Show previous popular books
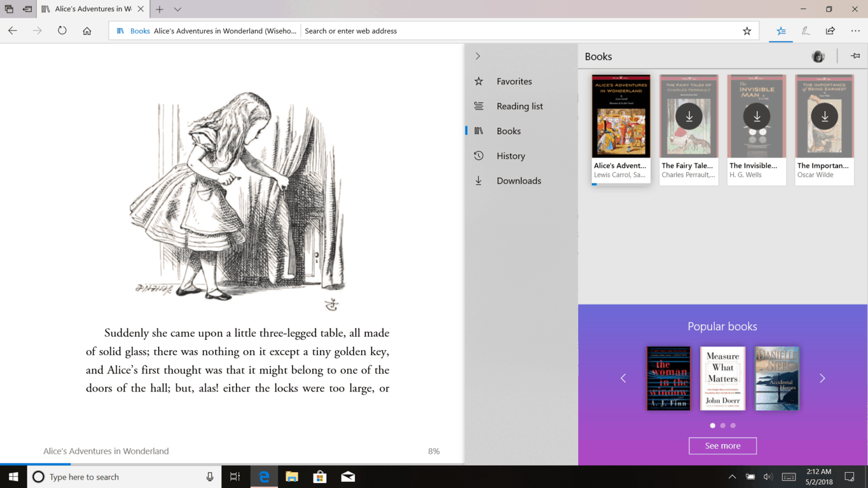The width and height of the screenshot is (868, 488). (623, 378)
